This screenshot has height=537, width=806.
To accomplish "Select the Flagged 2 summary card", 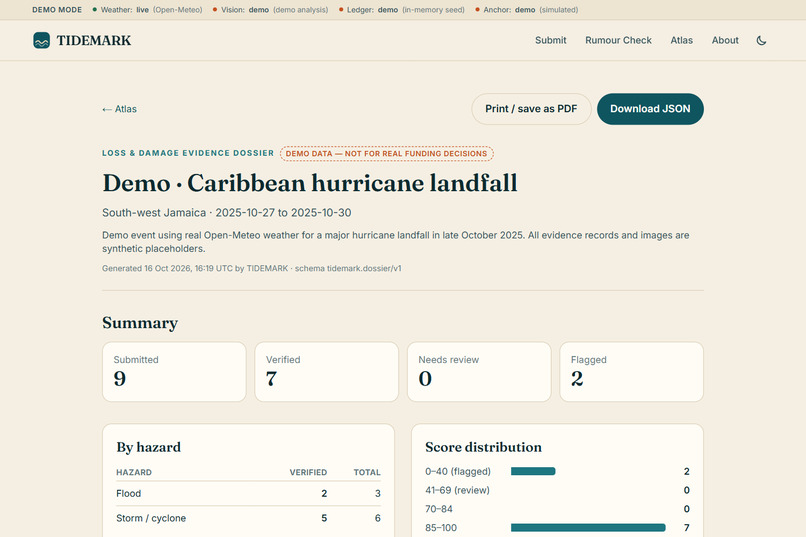I will pyautogui.click(x=631, y=372).
